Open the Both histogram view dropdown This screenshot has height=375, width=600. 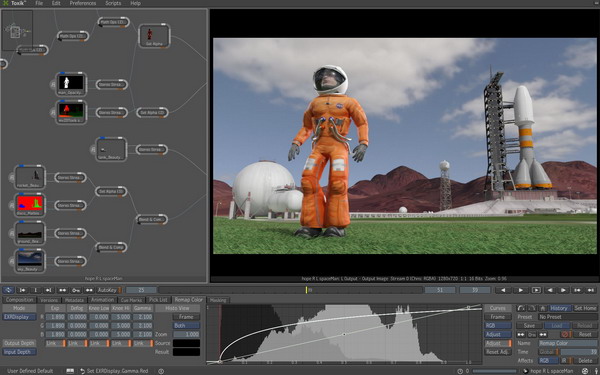(x=186, y=326)
